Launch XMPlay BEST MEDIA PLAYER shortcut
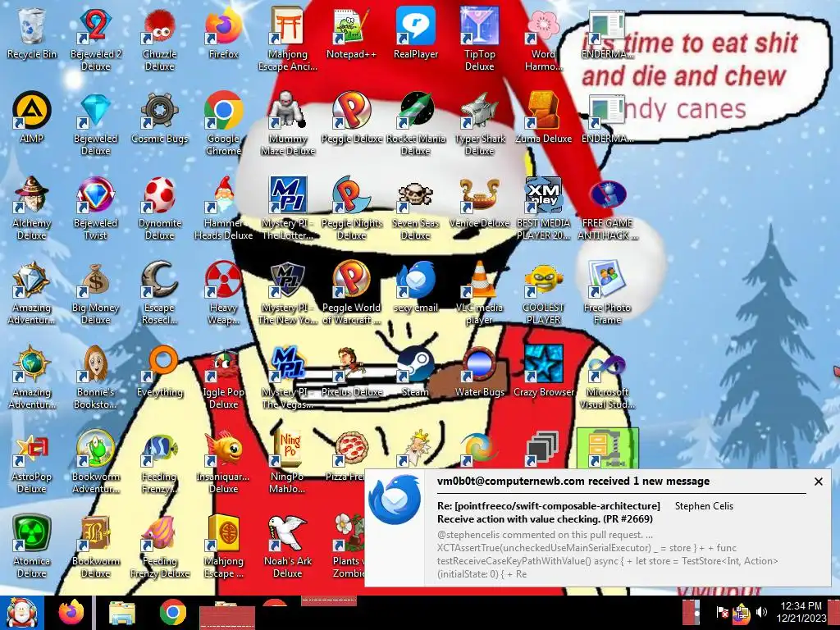This screenshot has width=840, height=630. (x=543, y=208)
